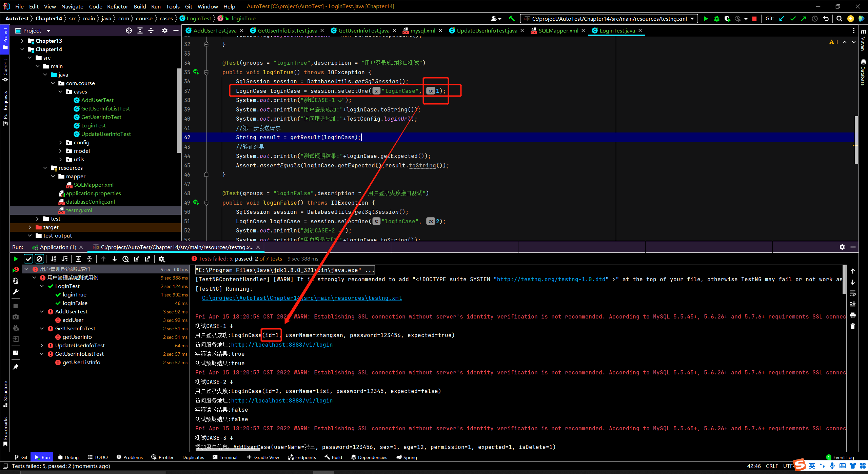Switch to mysql.xml editor tab
Screen dimensions: 868x474
(422, 30)
